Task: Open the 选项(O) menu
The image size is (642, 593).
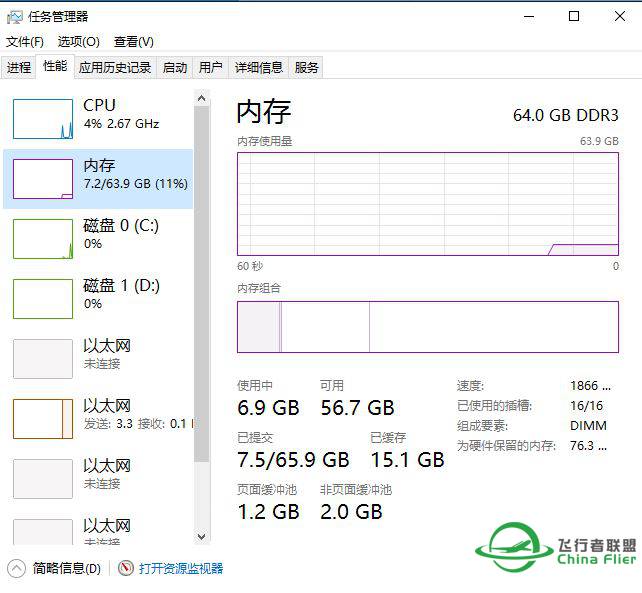Action: 78,41
